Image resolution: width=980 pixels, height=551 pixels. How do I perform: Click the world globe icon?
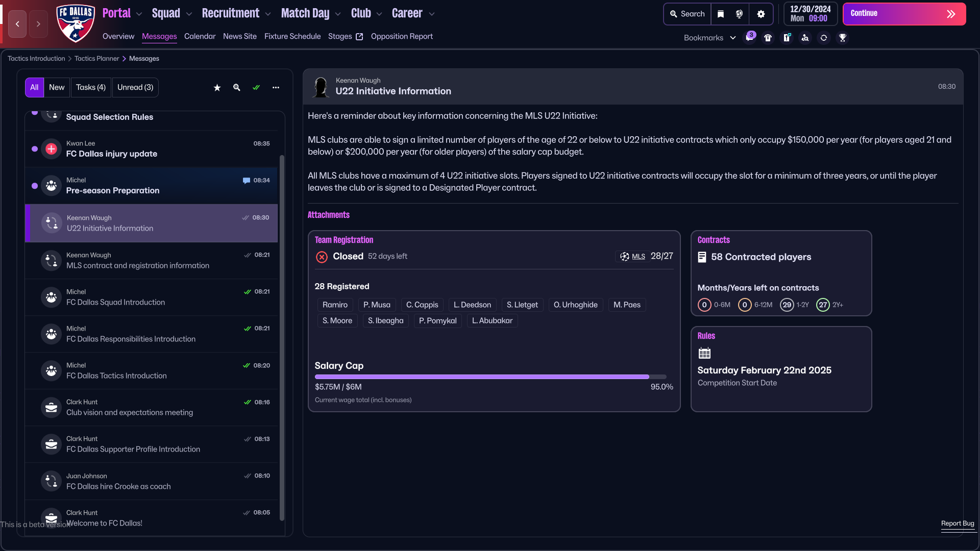pyautogui.click(x=739, y=14)
